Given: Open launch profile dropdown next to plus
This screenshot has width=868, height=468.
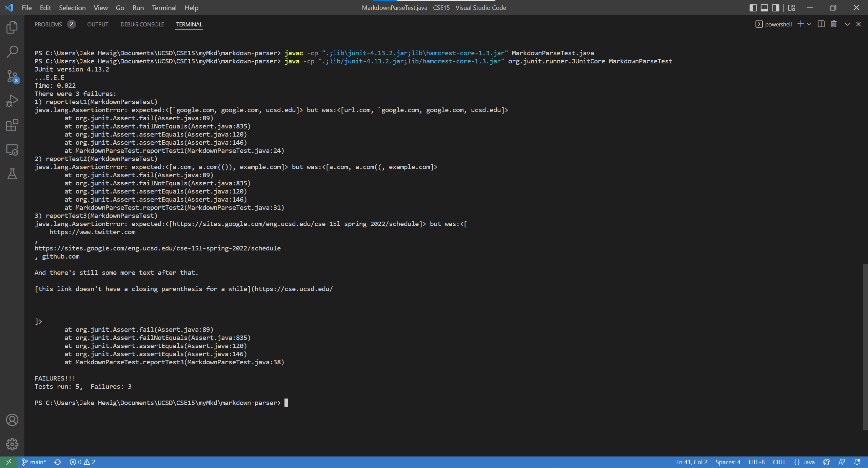Looking at the screenshot, I should tap(809, 24).
